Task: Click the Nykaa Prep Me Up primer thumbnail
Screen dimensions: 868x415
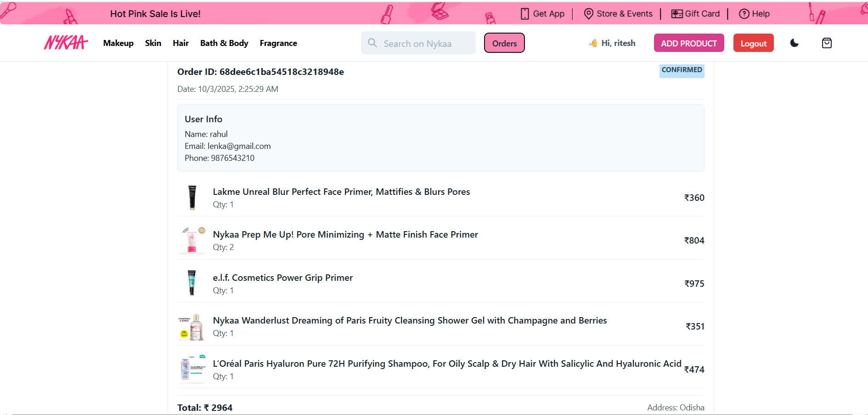Action: (x=192, y=240)
